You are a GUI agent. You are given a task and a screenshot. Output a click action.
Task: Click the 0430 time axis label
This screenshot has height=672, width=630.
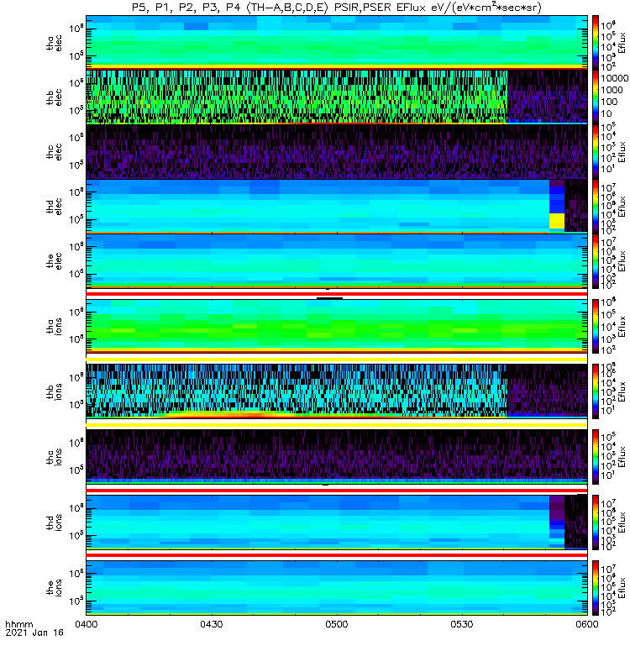[x=212, y=624]
